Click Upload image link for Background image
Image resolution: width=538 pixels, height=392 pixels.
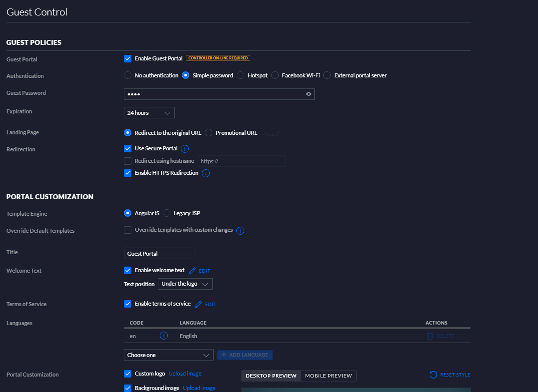click(x=199, y=388)
